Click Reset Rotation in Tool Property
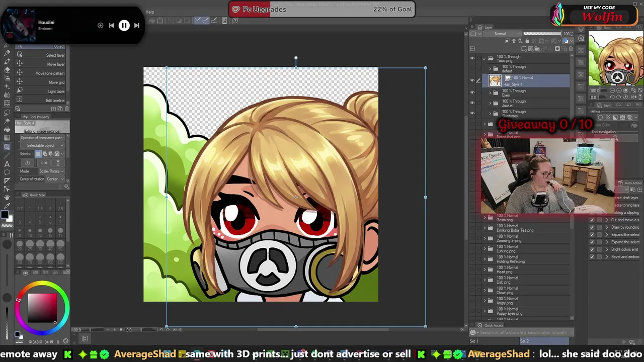Image resolution: width=644 pixels, height=362 pixels. pos(27,162)
